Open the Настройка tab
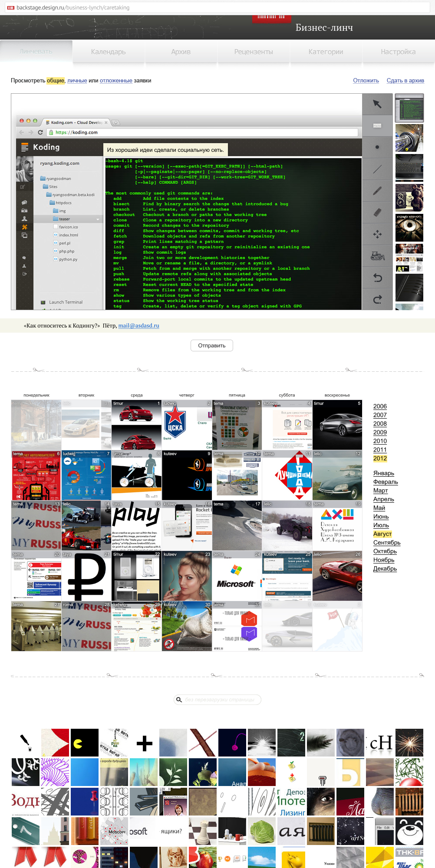The image size is (435, 868). [398, 52]
